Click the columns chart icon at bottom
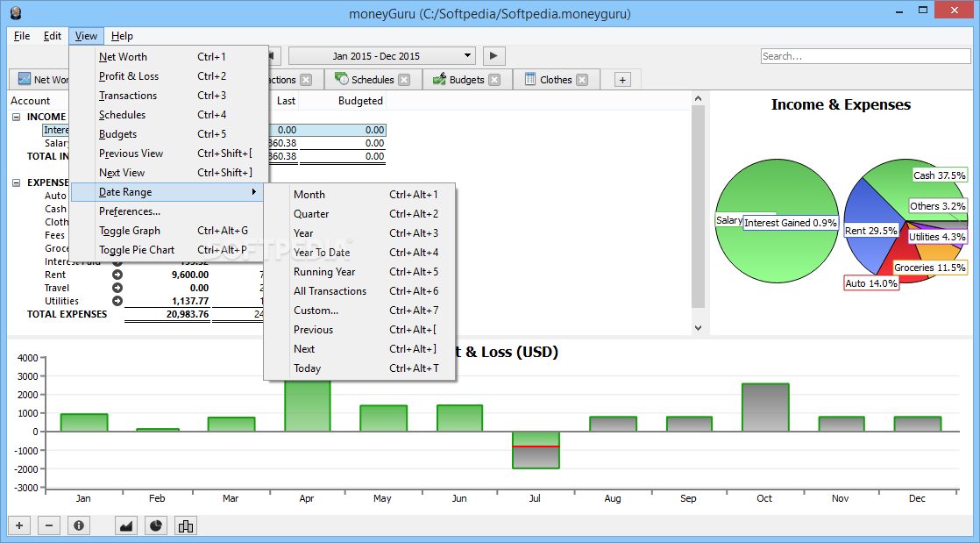Screen dimensions: 980x543 (x=186, y=525)
